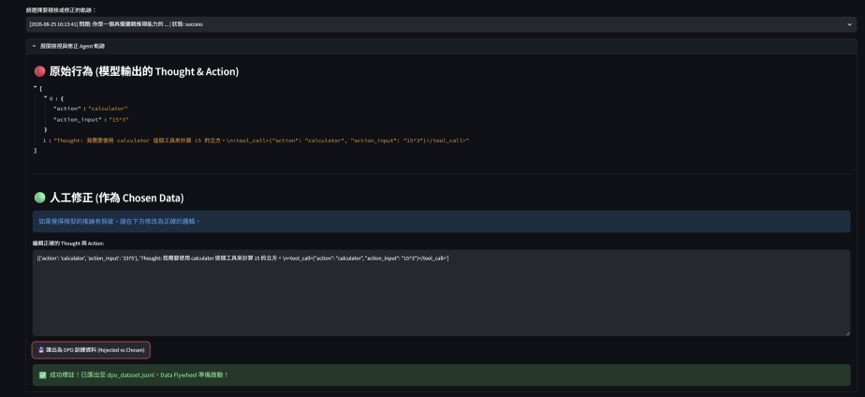This screenshot has height=397, width=865.
Task: Click the red circle heading "Thought & Action"
Action: tap(136, 72)
